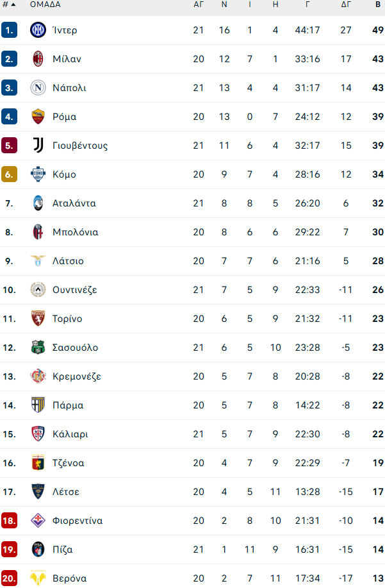Click the Roma club crest icon

(x=38, y=117)
